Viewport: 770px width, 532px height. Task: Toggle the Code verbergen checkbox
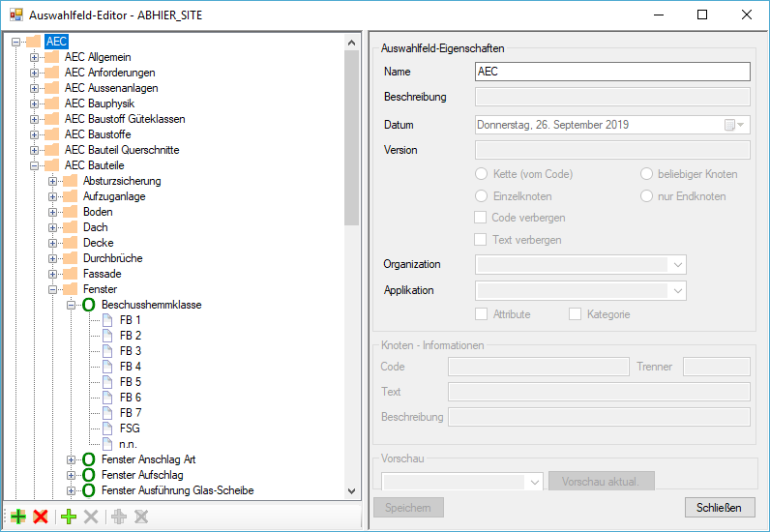click(x=480, y=217)
